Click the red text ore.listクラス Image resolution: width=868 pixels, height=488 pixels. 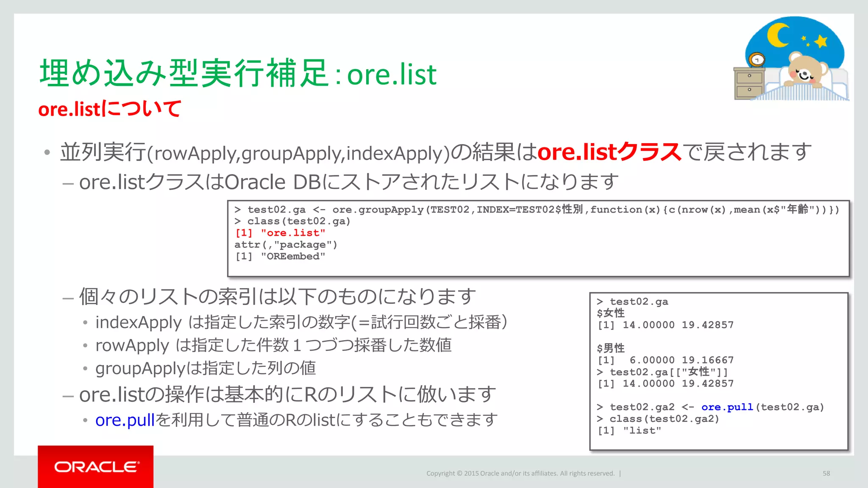(x=610, y=152)
